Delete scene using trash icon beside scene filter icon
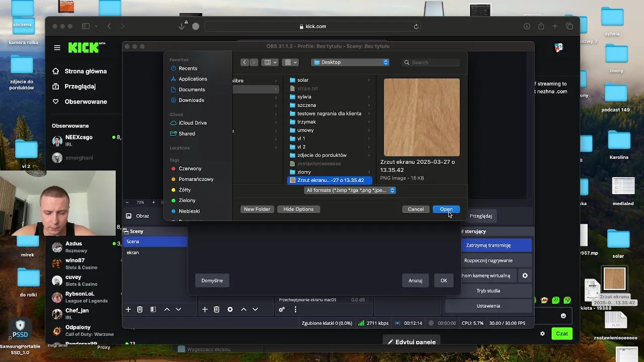 (x=140, y=310)
